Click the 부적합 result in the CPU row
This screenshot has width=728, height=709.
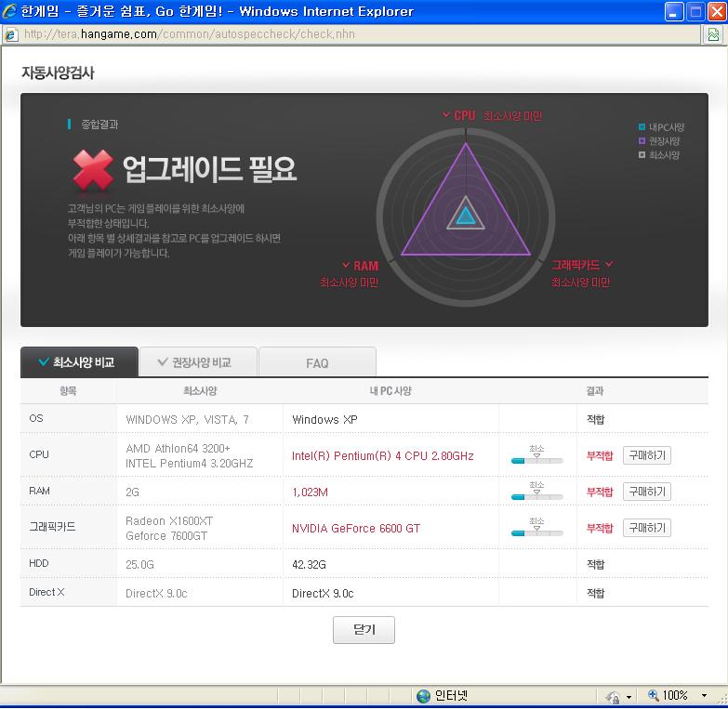point(600,455)
